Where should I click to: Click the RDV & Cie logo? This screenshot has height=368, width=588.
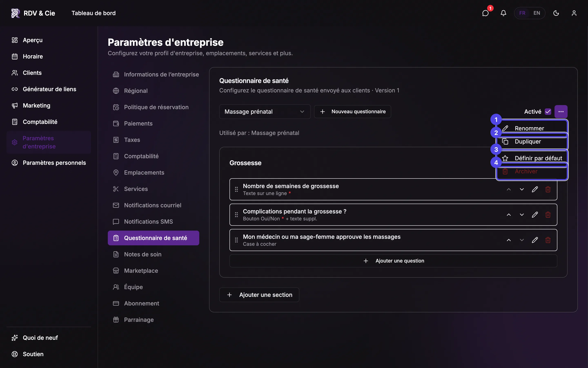33,13
